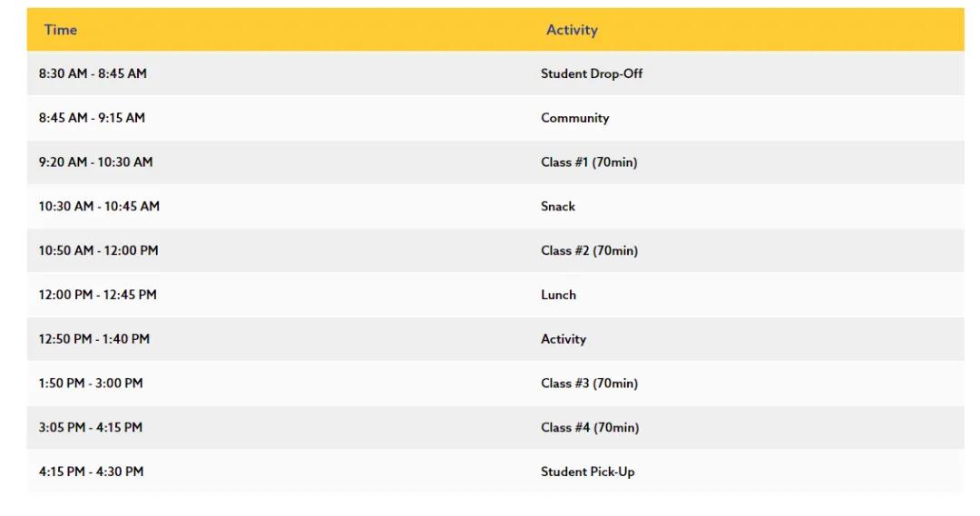Image resolution: width=980 pixels, height=516 pixels.
Task: Click the Snack activity cell
Action: [558, 207]
